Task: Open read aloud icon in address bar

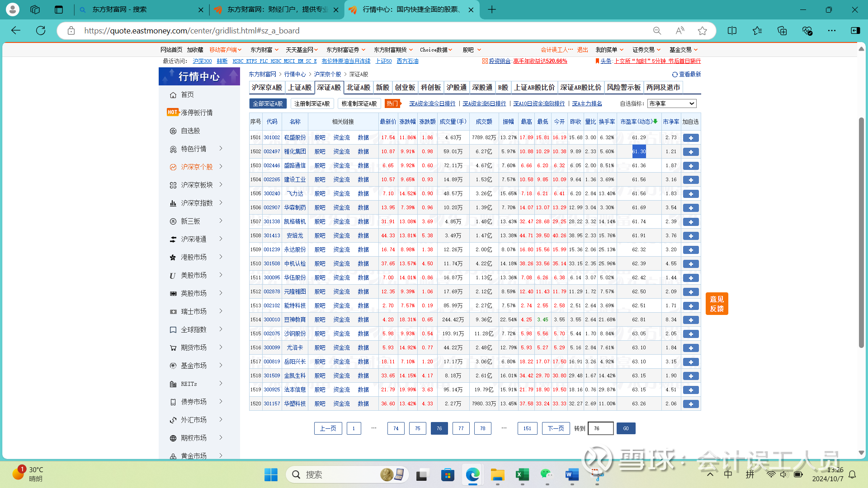Action: [680, 30]
